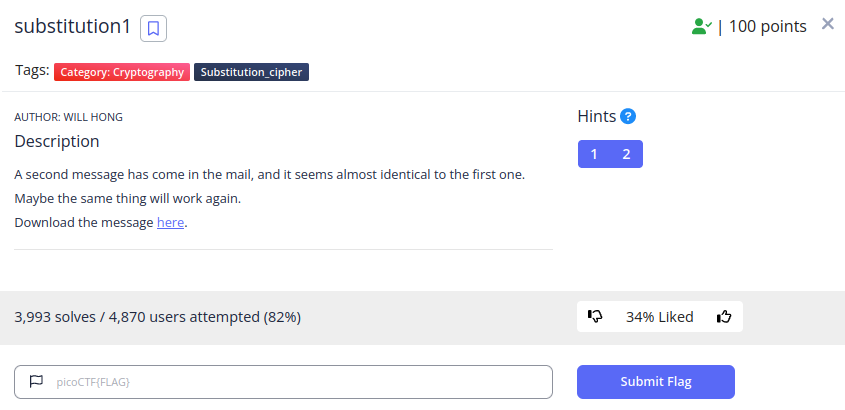Click the substitution1 title
The width and height of the screenshot is (845, 410).
73,26
